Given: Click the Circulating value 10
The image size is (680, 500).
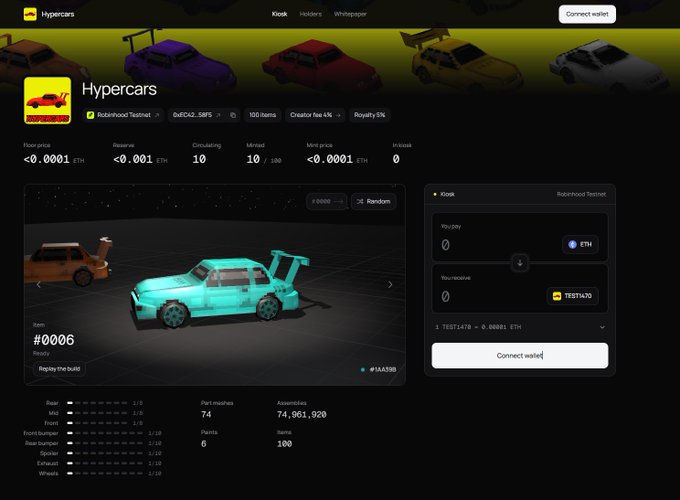Looking at the screenshot, I should pos(199,159).
